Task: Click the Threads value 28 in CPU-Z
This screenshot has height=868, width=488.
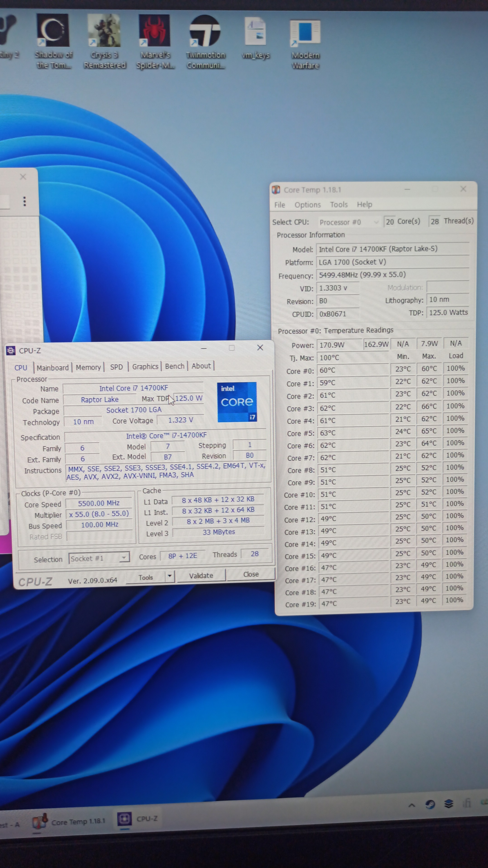Action: 255,554
